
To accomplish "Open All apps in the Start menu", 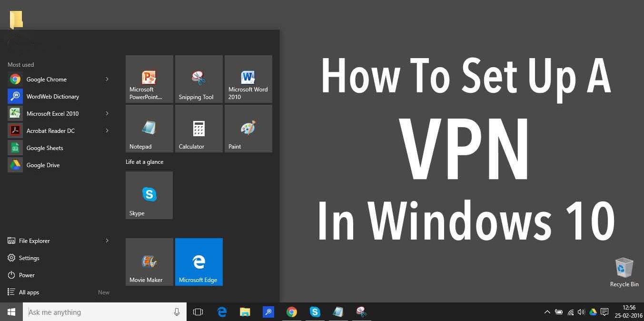I will click(x=29, y=292).
